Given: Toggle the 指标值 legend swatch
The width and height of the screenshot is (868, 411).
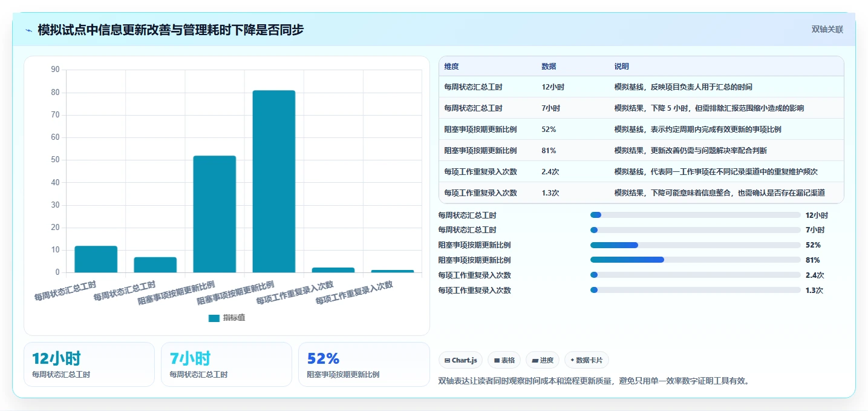Looking at the screenshot, I should click(214, 318).
